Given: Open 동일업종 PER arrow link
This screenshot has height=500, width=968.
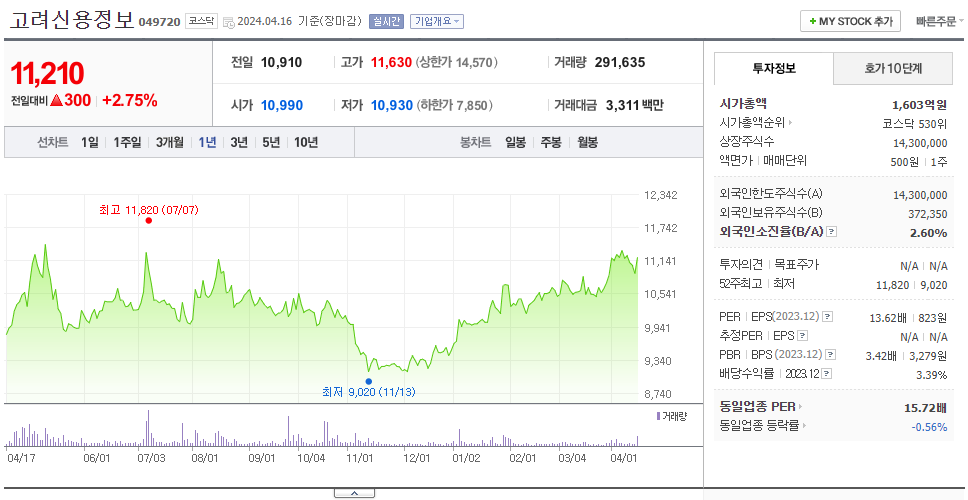Looking at the screenshot, I should [801, 407].
